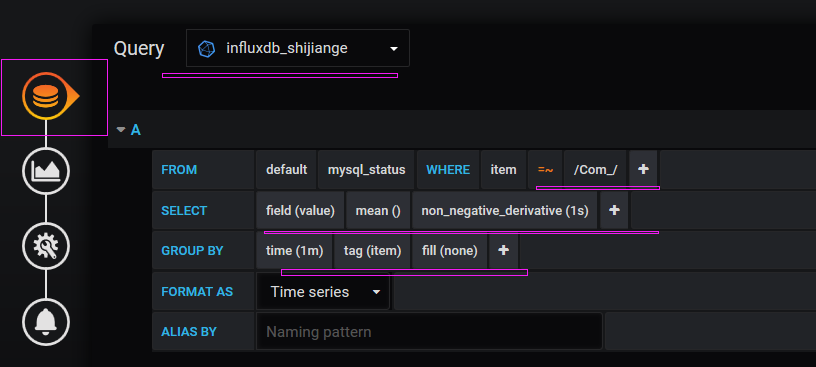The image size is (816, 367).
Task: Click the fill (none) option
Action: pyautogui.click(x=450, y=251)
